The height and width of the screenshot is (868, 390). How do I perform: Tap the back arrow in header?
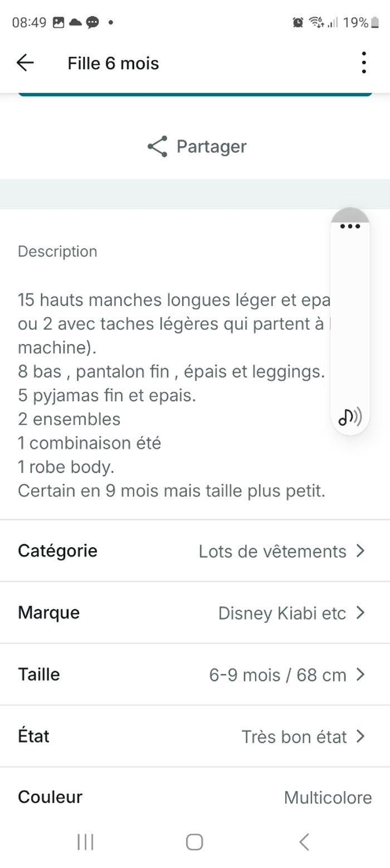point(25,63)
